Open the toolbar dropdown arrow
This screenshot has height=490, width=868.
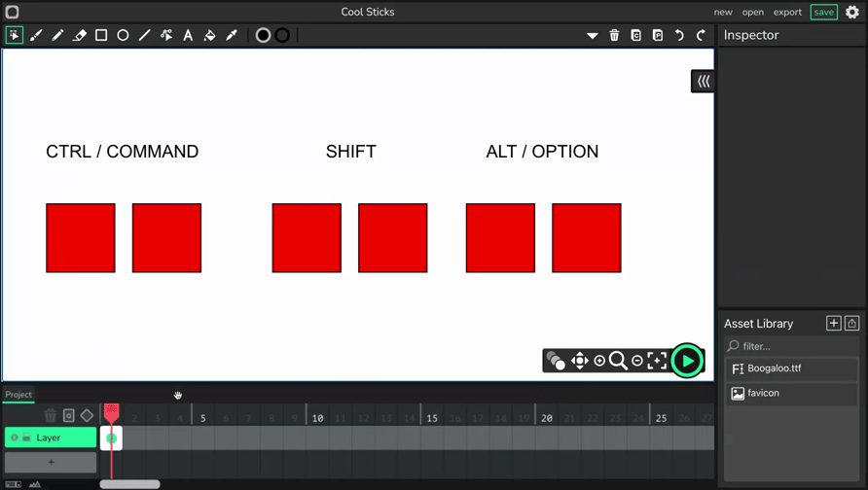pyautogui.click(x=593, y=36)
